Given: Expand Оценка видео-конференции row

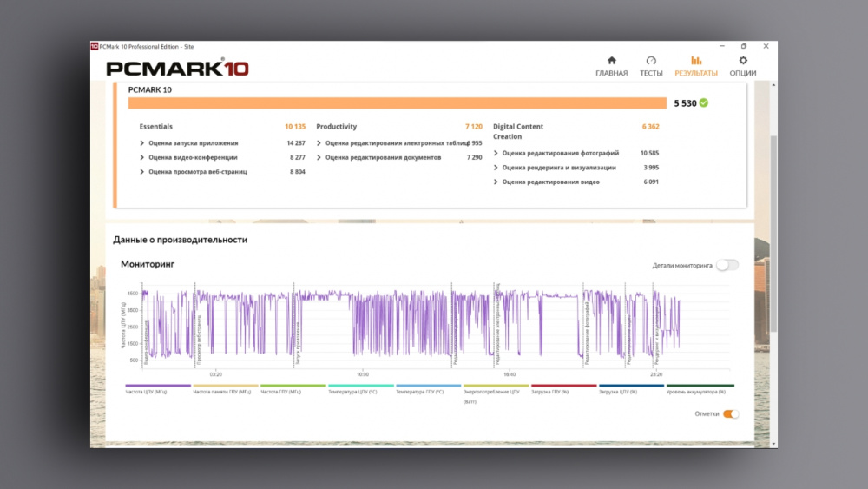Looking at the screenshot, I should (x=141, y=157).
